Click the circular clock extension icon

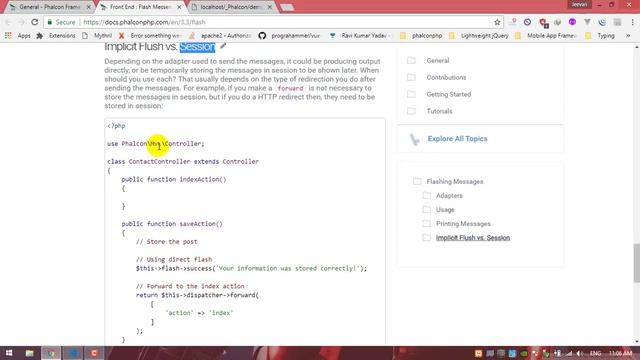coord(527,22)
